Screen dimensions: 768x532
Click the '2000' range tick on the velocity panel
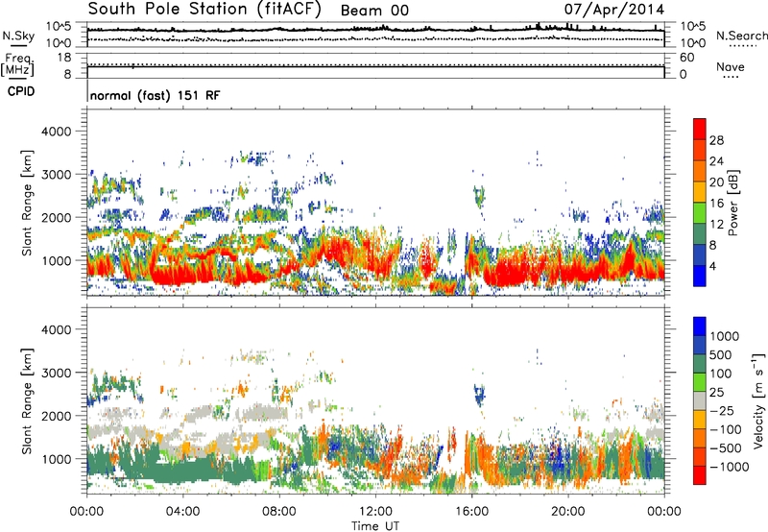[x=56, y=416]
